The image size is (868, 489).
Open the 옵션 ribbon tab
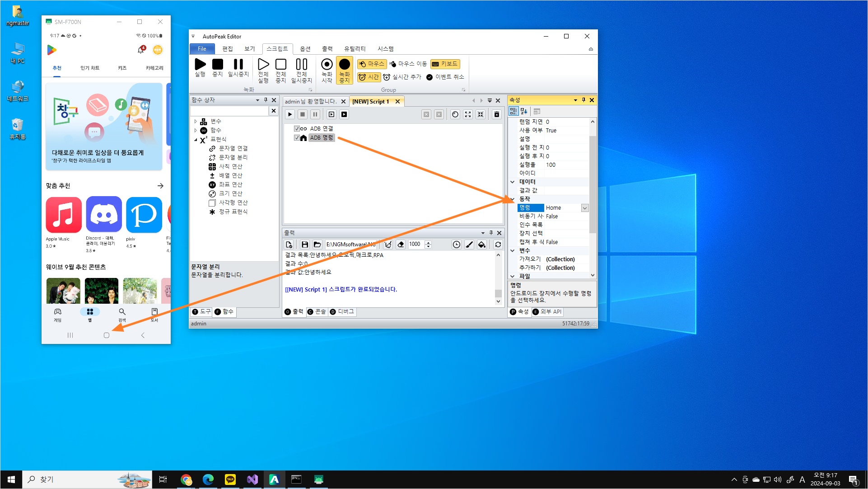click(x=305, y=49)
